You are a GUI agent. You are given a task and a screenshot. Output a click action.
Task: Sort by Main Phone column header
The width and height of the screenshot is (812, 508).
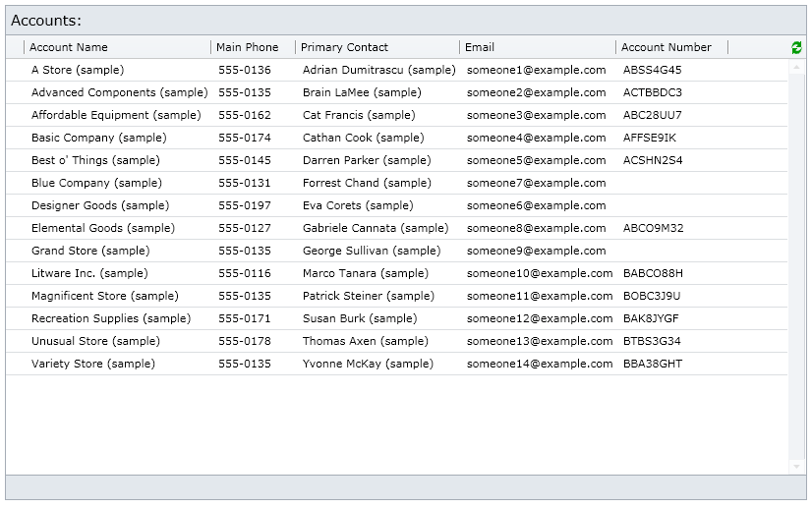pos(247,47)
